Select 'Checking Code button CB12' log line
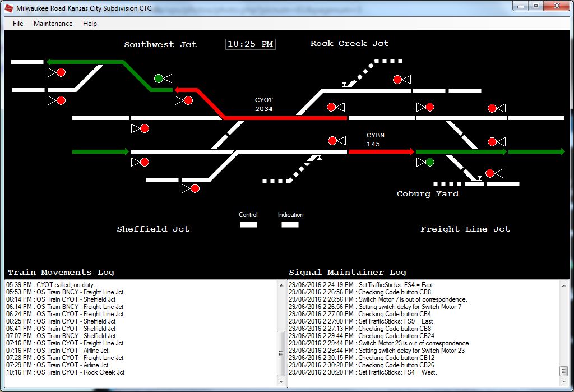 [362, 358]
